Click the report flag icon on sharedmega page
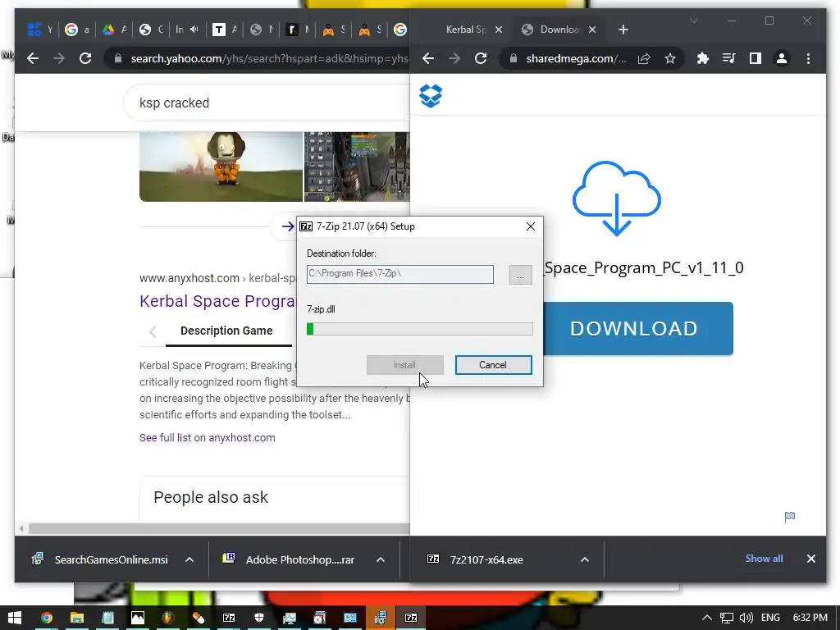 [790, 517]
